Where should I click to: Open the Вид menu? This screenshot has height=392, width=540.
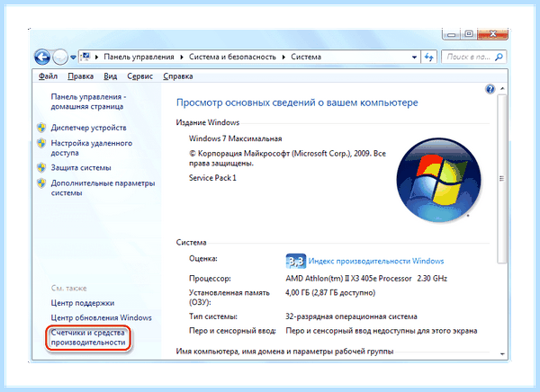(110, 76)
